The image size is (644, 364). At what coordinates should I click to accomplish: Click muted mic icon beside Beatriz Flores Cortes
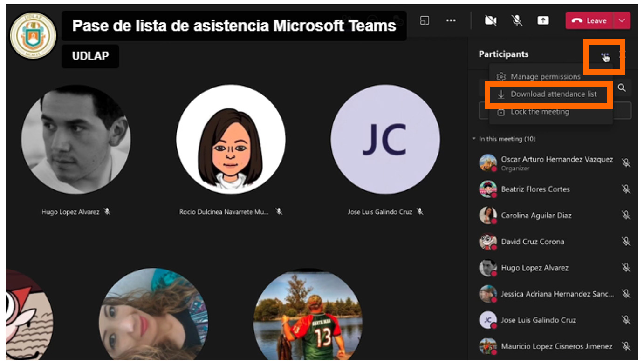(626, 189)
